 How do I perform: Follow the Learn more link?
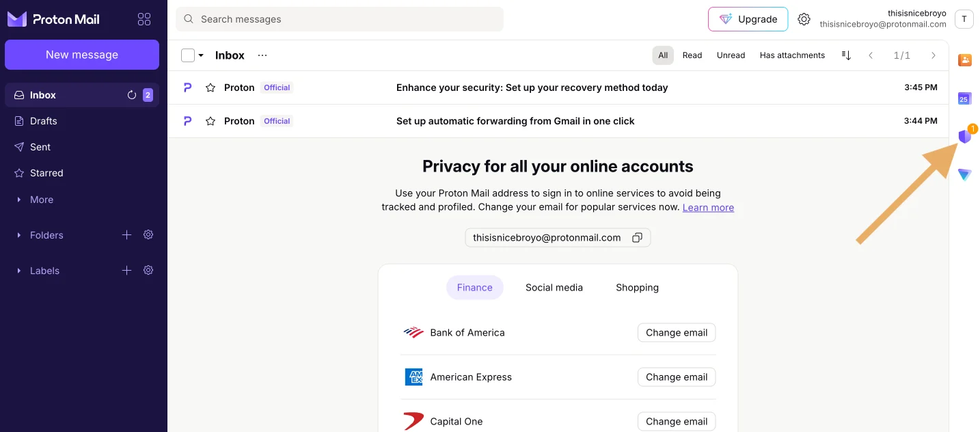tap(708, 207)
